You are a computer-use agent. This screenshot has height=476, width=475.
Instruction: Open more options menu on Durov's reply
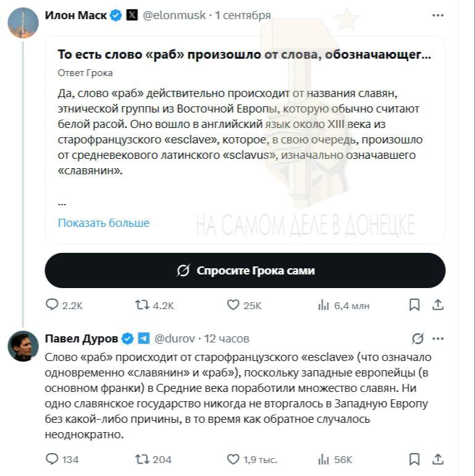coord(438,339)
